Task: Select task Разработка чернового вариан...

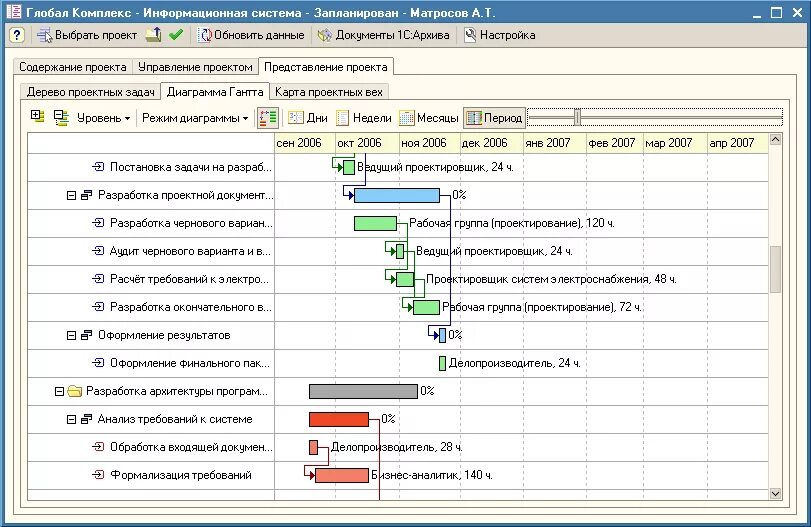Action: [x=191, y=223]
